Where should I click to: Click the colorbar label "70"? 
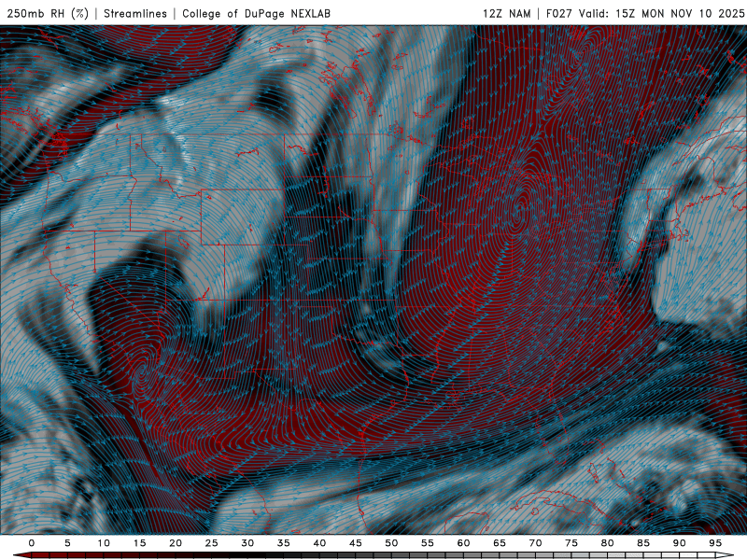coord(535,543)
